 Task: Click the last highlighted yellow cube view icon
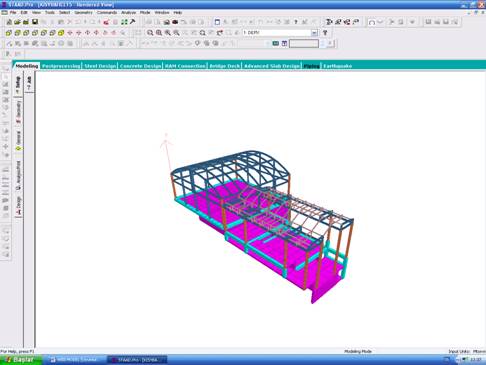tap(61, 33)
